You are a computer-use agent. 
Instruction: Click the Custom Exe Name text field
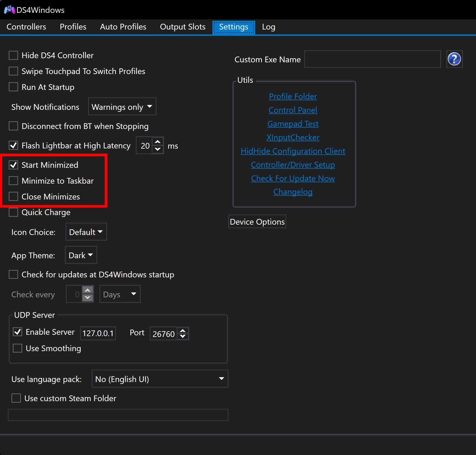pos(372,59)
